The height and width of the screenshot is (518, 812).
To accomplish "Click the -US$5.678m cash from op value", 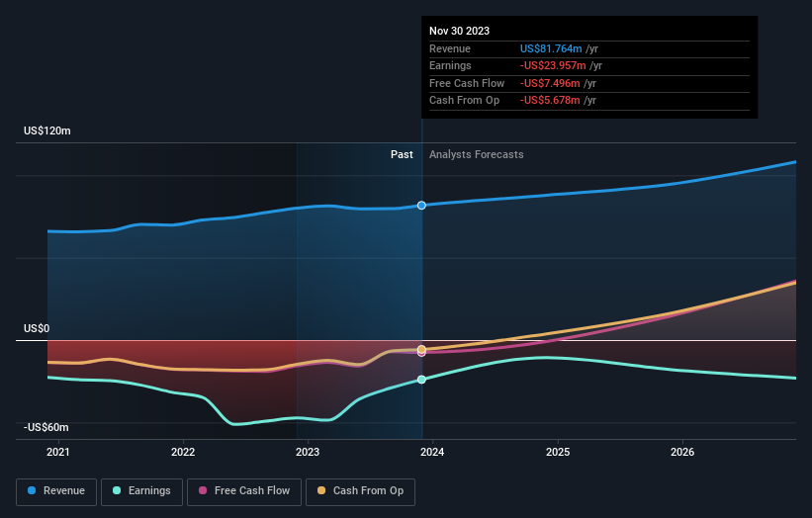I will pyautogui.click(x=550, y=101).
